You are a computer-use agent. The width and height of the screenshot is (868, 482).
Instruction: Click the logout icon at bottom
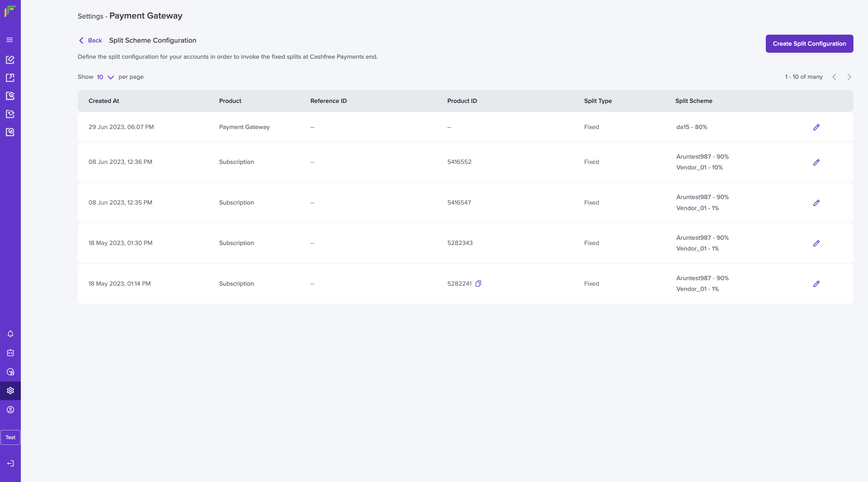tap(11, 463)
